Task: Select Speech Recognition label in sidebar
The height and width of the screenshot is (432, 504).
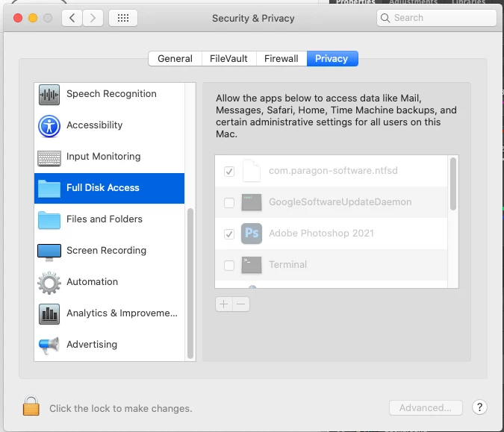Action: pos(111,94)
